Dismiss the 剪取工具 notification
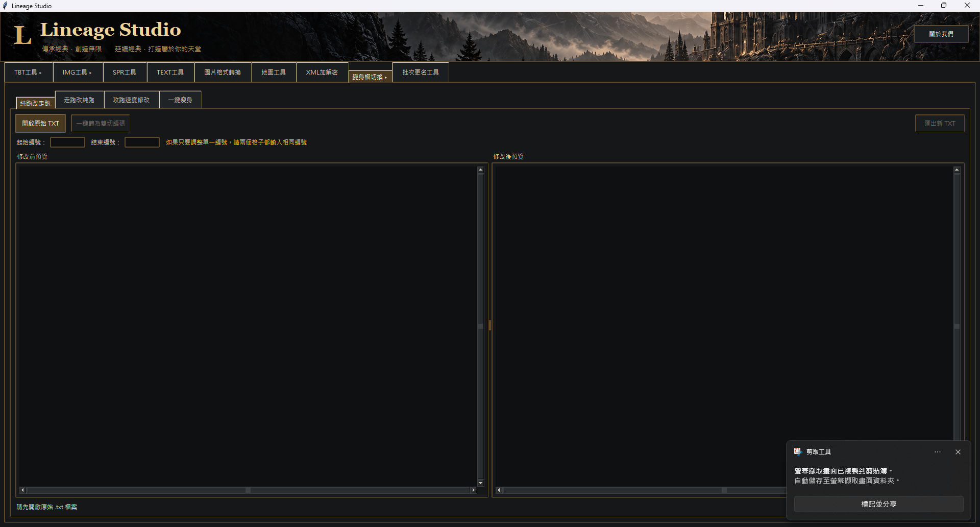 pyautogui.click(x=958, y=452)
